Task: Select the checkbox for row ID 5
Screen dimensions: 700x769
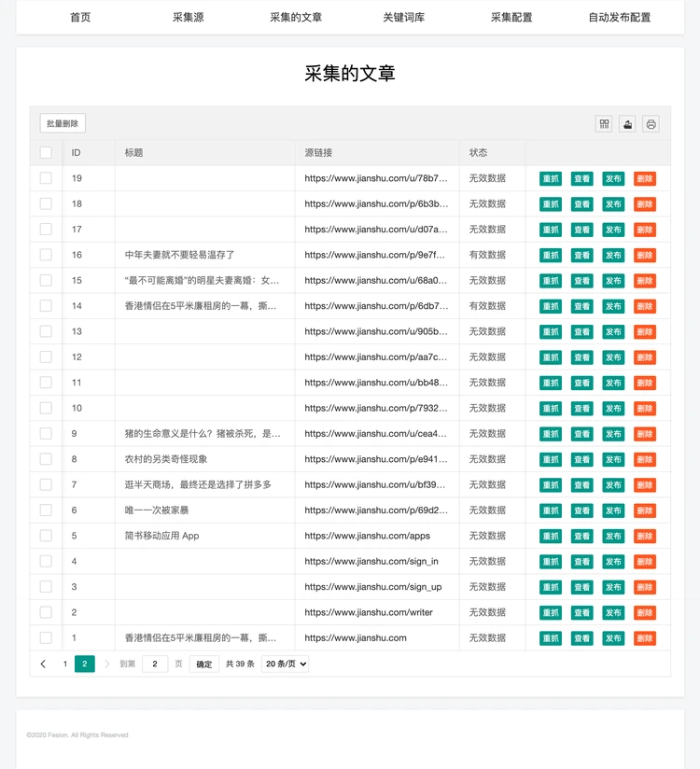Action: click(x=46, y=536)
